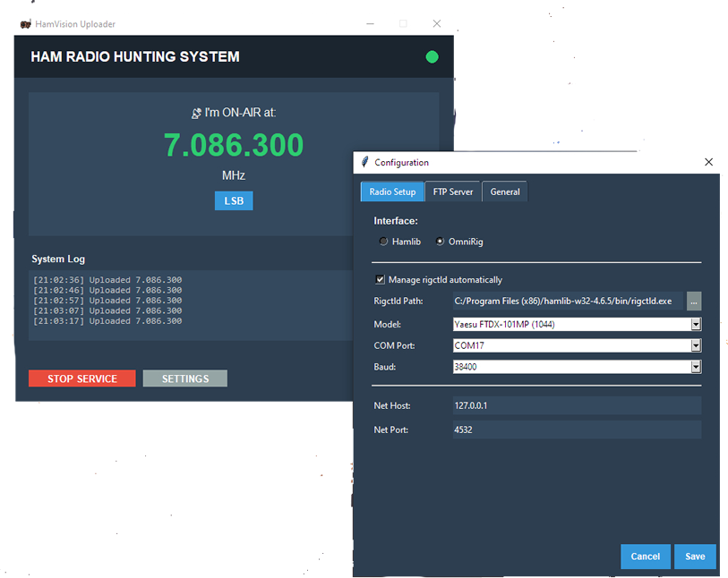Toggle Manage rigctld automatically checkbox
The image size is (728, 578).
pyautogui.click(x=381, y=280)
